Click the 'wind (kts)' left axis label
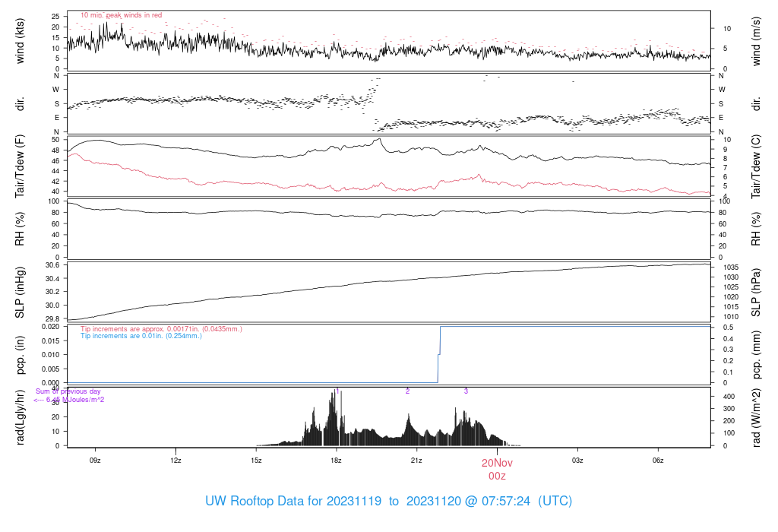Screen dimensions: 778x532 pos(20,41)
